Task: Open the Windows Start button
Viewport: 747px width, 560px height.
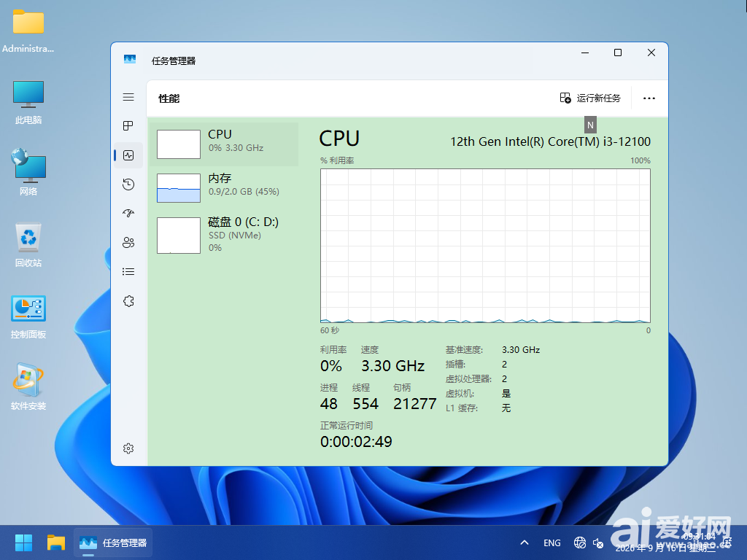Action: 23,542
